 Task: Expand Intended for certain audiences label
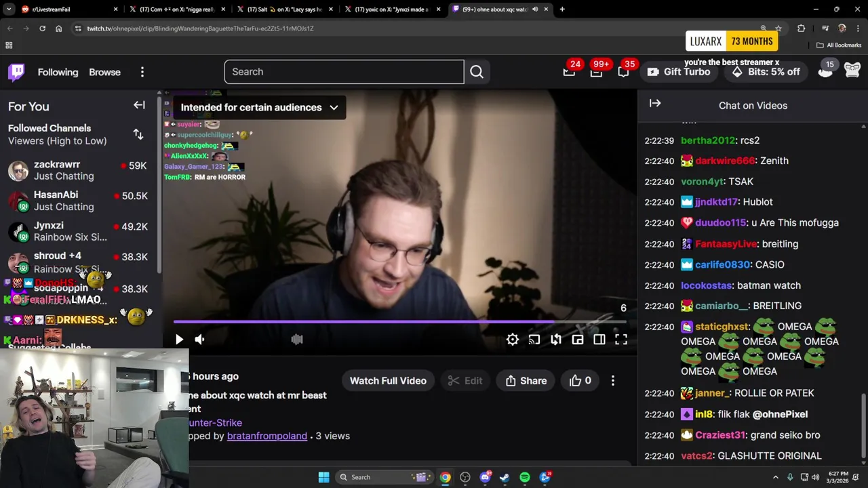pyautogui.click(x=259, y=107)
